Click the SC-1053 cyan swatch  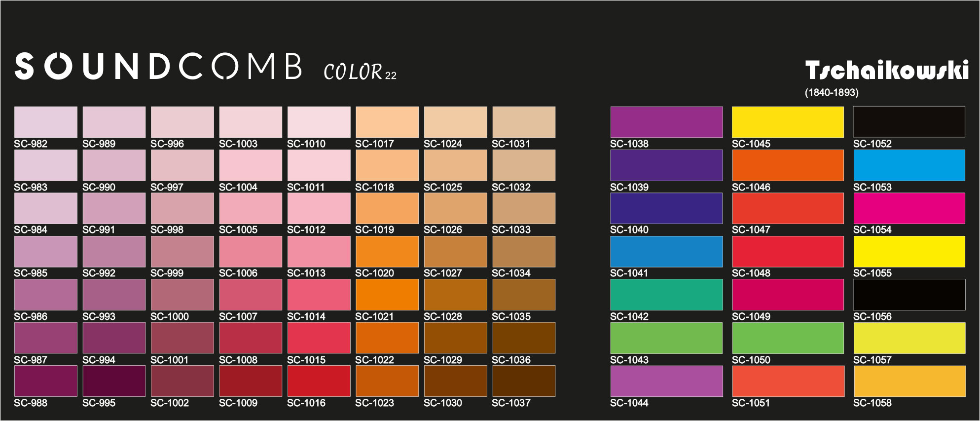[909, 165]
